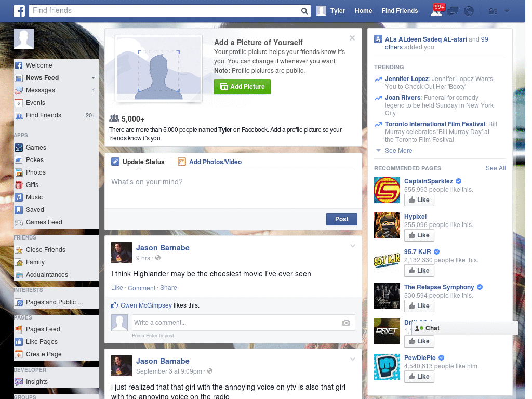Select Add Photos/Video tab
532x399 pixels.
point(210,162)
